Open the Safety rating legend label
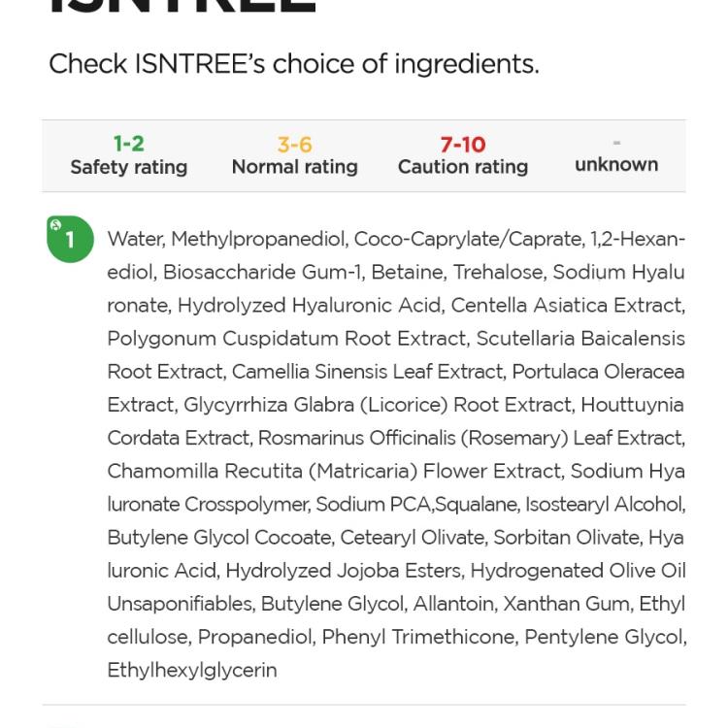Image resolution: width=728 pixels, height=728 pixels. 129,167
